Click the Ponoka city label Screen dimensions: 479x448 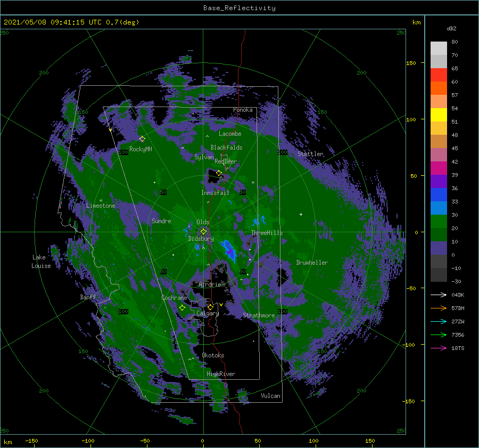(x=243, y=110)
